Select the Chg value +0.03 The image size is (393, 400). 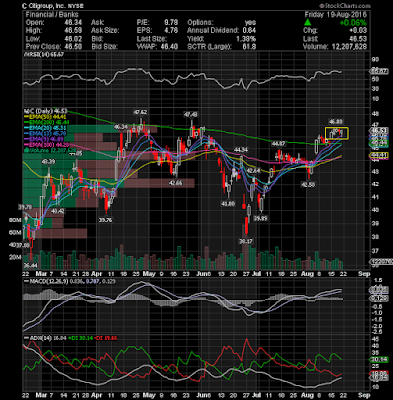[x=359, y=31]
